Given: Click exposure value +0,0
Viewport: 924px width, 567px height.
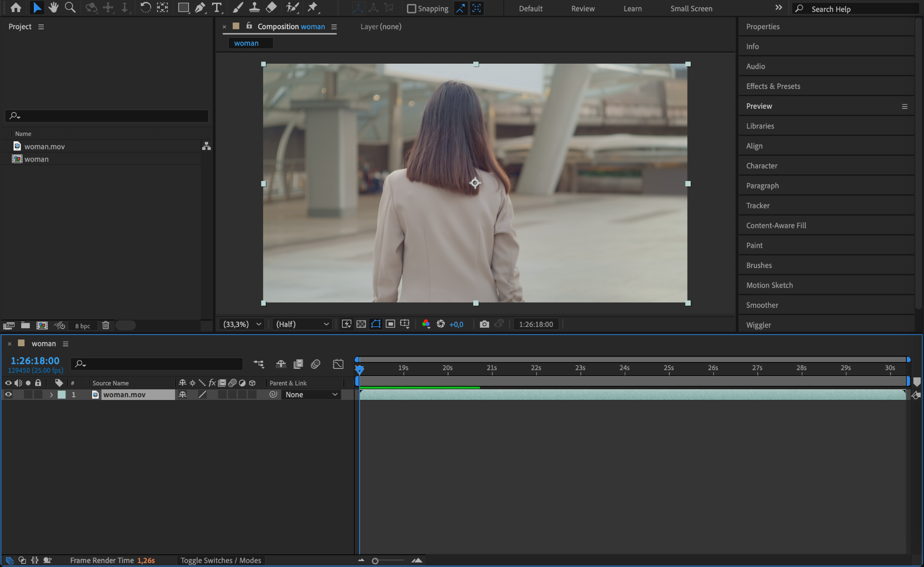Looking at the screenshot, I should coord(456,324).
